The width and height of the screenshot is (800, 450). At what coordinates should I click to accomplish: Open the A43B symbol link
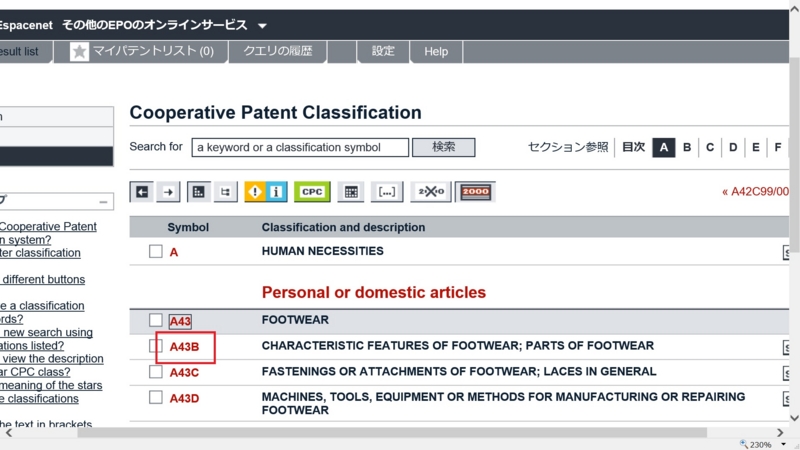coord(184,347)
